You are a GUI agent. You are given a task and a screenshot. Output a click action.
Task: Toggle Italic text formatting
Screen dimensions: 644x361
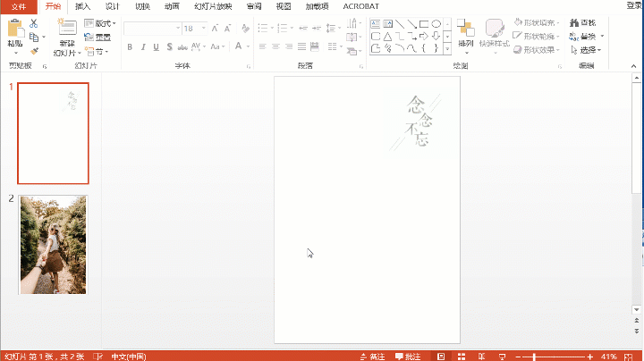[142, 46]
